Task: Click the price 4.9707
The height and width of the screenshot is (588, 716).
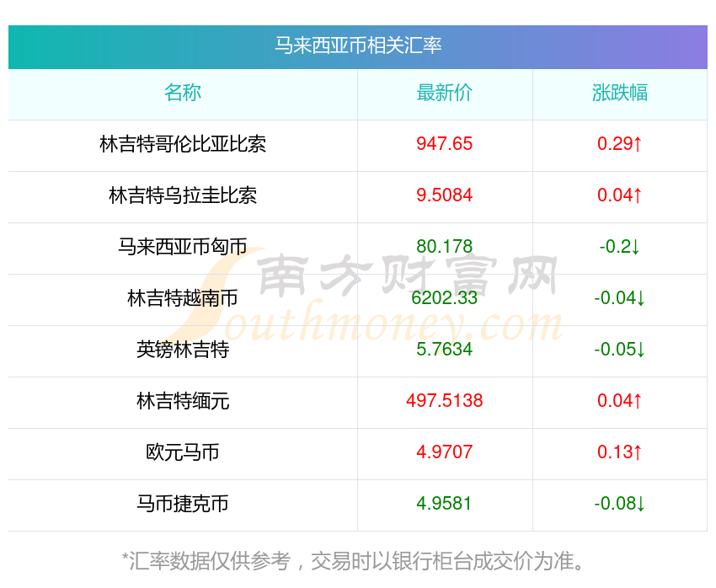Action: pyautogui.click(x=444, y=452)
